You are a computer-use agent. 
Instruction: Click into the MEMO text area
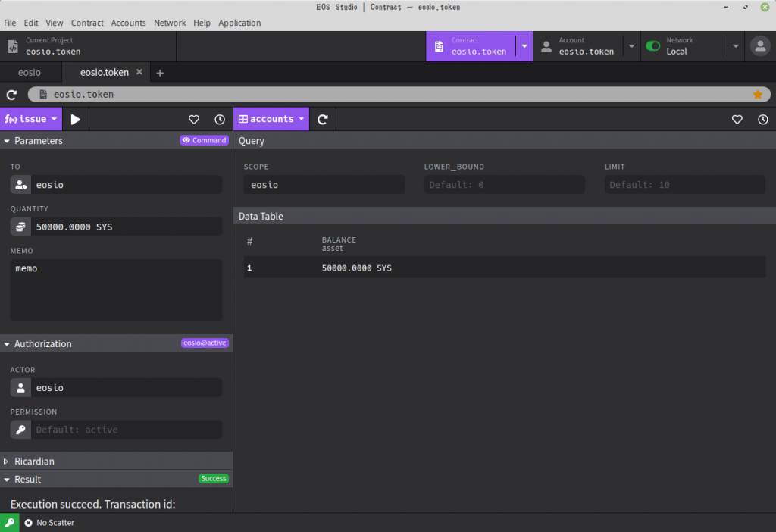coord(116,290)
